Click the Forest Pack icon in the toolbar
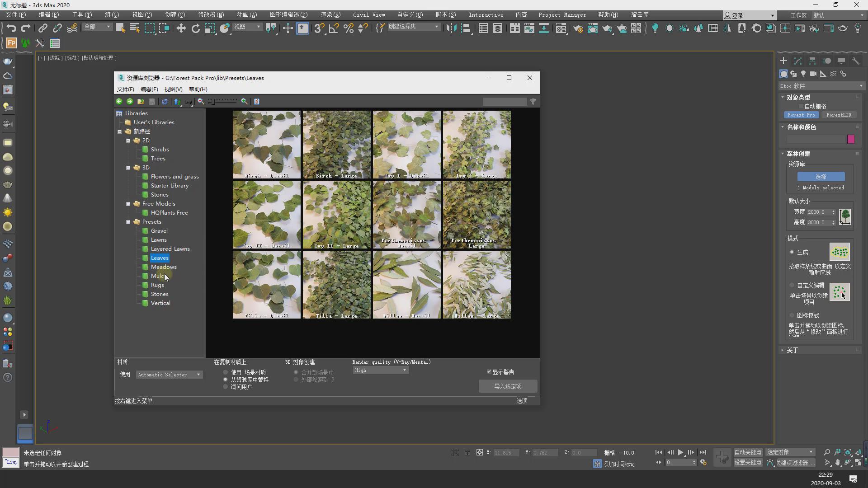Image resolution: width=868 pixels, height=488 pixels. (x=11, y=43)
